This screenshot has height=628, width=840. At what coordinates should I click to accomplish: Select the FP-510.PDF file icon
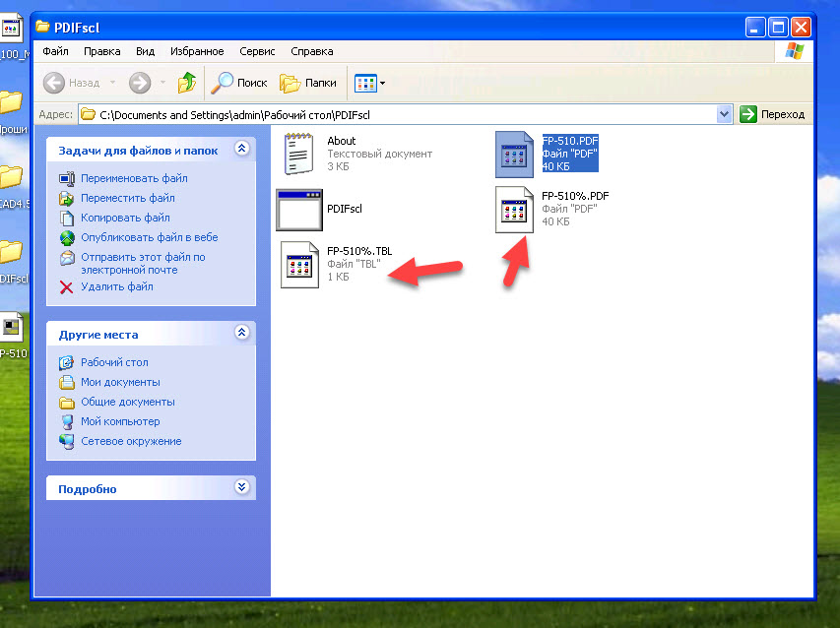click(x=514, y=155)
